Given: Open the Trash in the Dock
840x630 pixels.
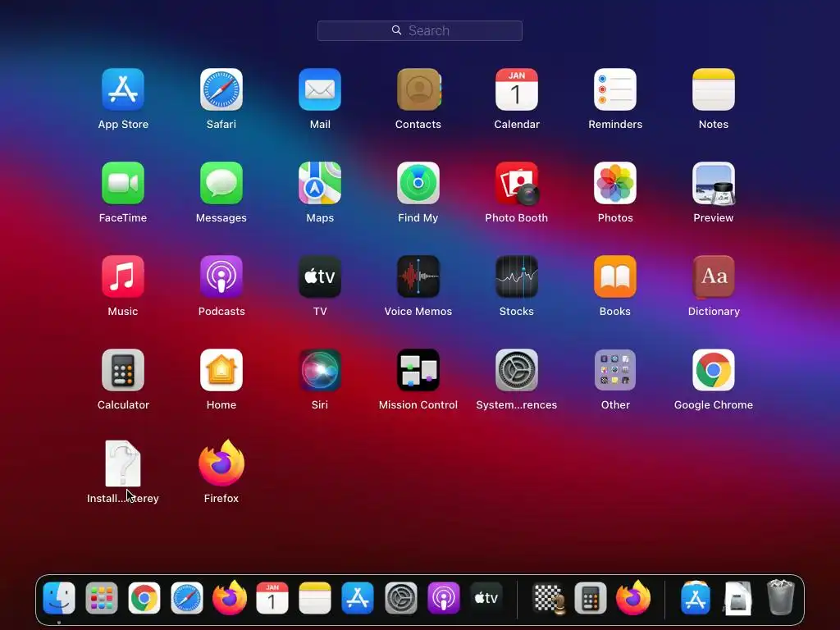Looking at the screenshot, I should click(781, 597).
